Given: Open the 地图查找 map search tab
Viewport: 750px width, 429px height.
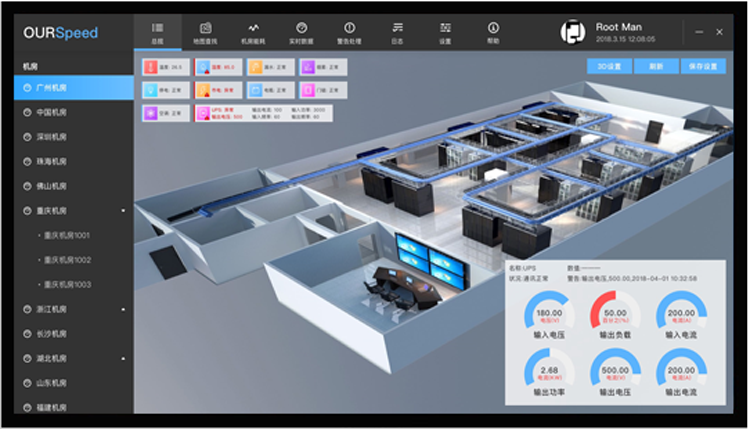Looking at the screenshot, I should pos(205,31).
